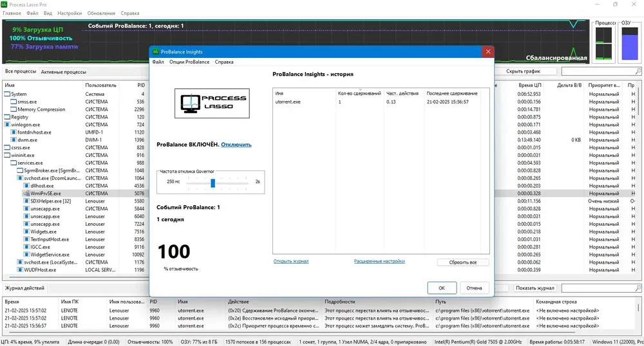Toggle ProBalance off via Отключить link
Screen dimensions: 644x346
coord(236,145)
